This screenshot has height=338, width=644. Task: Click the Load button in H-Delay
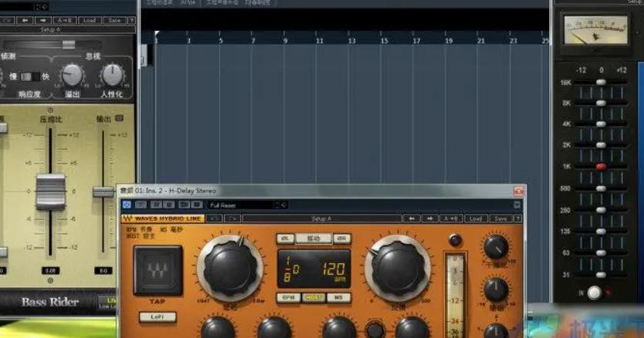[476, 218]
